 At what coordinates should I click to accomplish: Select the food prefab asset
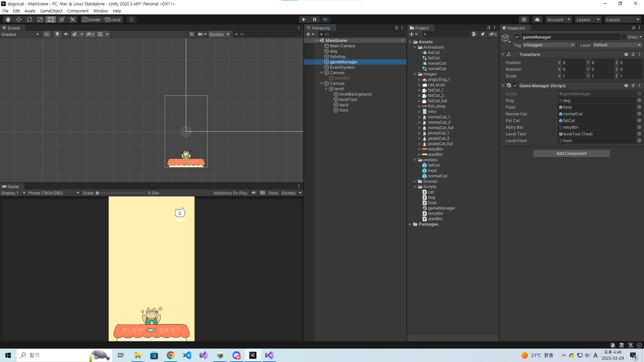432,171
